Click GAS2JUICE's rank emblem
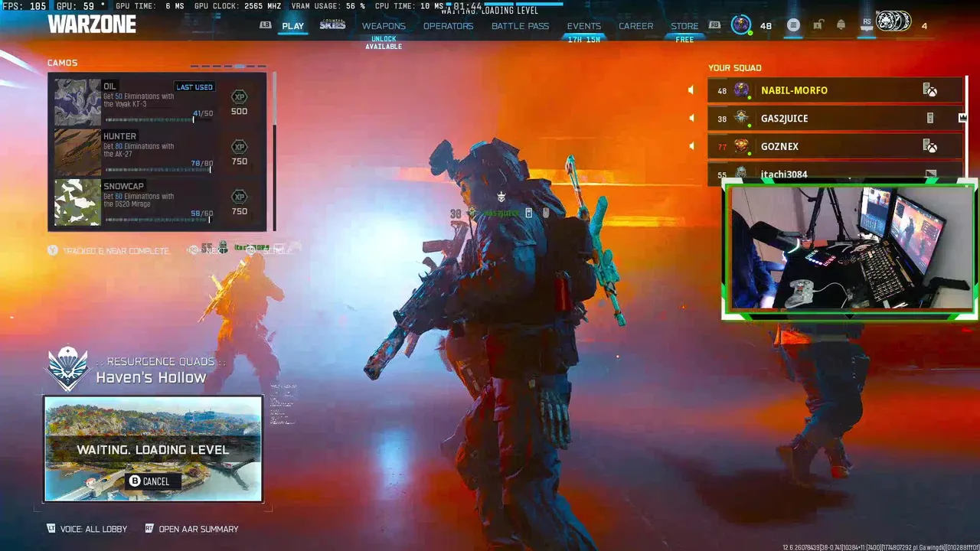 (x=741, y=118)
